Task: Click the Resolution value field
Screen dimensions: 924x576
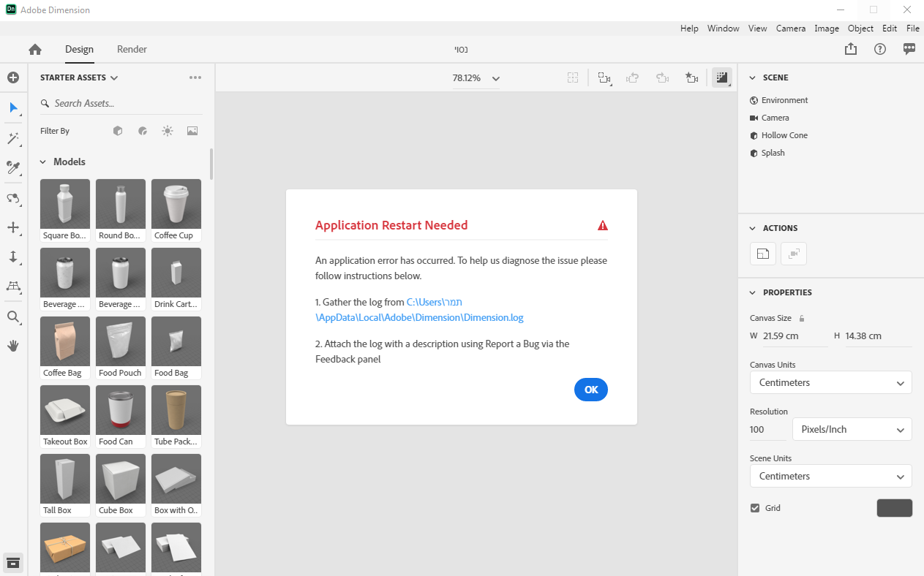Action: [x=768, y=430]
